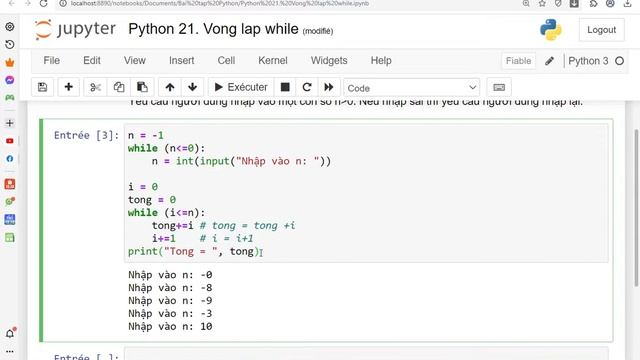Open the File menu
640x360 pixels.
pos(51,60)
